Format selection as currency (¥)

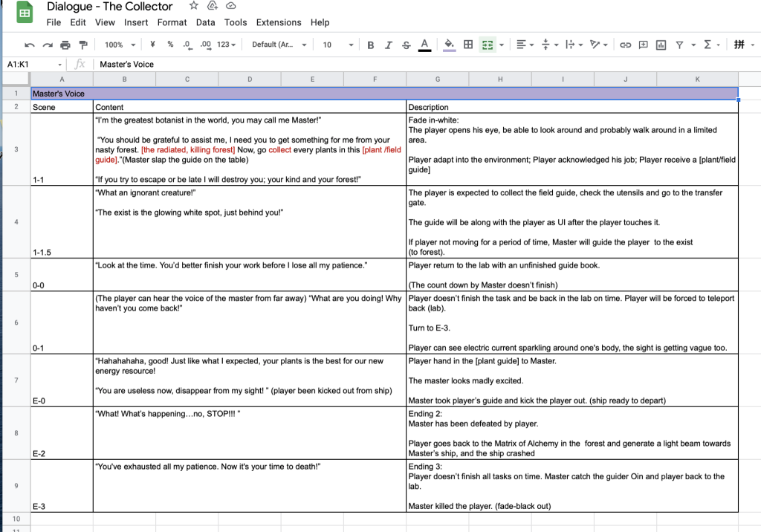coord(152,45)
